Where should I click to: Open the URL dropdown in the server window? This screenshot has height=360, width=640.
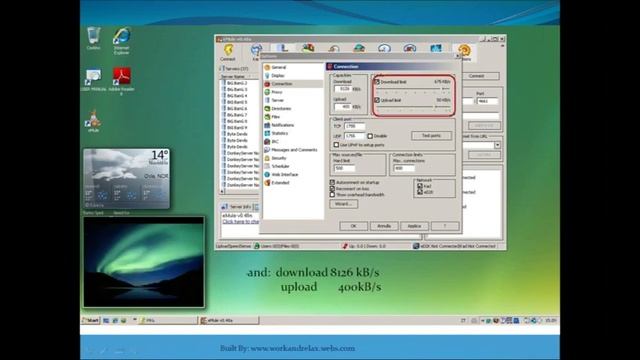497,145
